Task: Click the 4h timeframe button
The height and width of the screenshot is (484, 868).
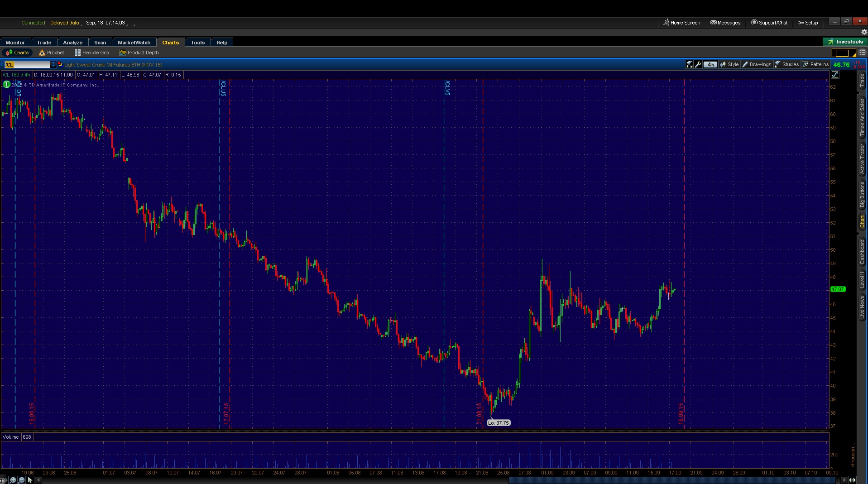Action: point(710,65)
